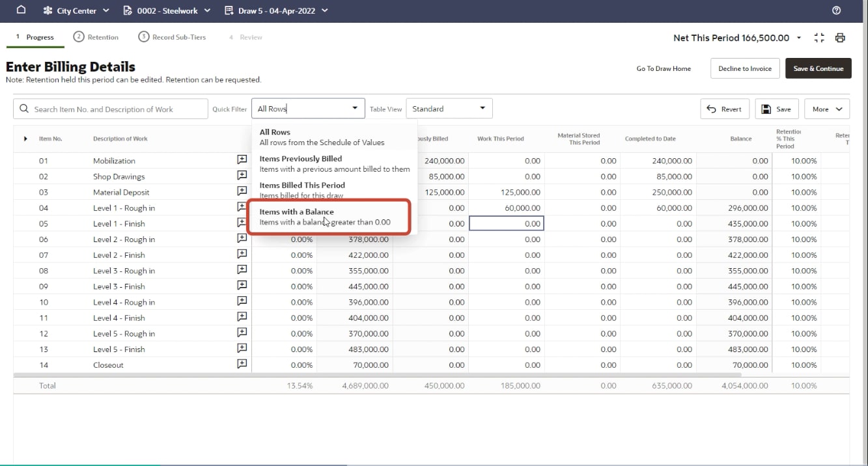Go to the Retention step tab
868x466 pixels.
(96, 37)
